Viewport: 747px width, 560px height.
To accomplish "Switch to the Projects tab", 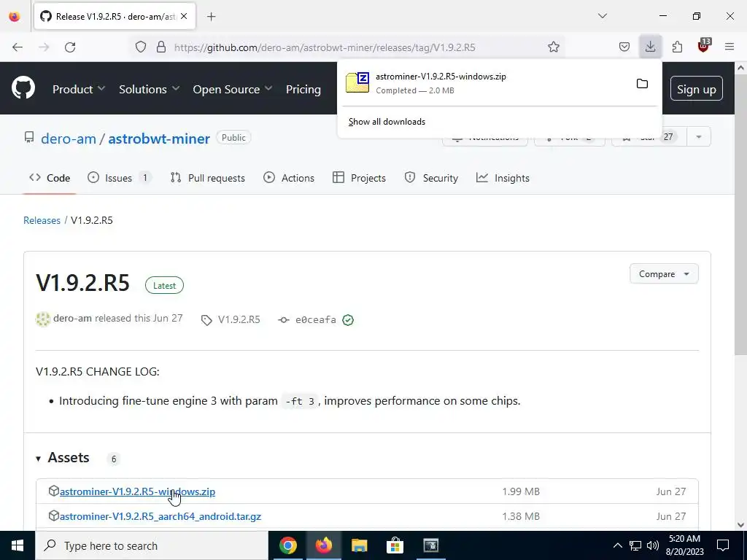I will [x=359, y=178].
